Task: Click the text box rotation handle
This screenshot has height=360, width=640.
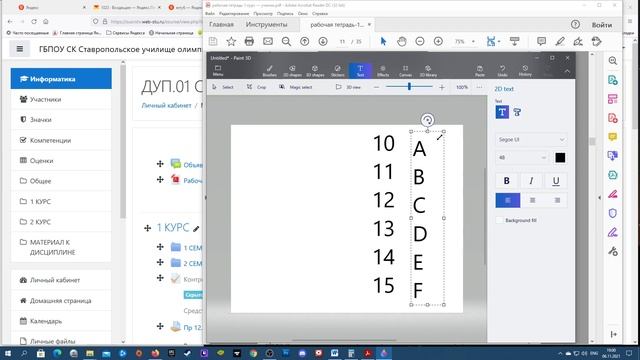Action: [427, 120]
